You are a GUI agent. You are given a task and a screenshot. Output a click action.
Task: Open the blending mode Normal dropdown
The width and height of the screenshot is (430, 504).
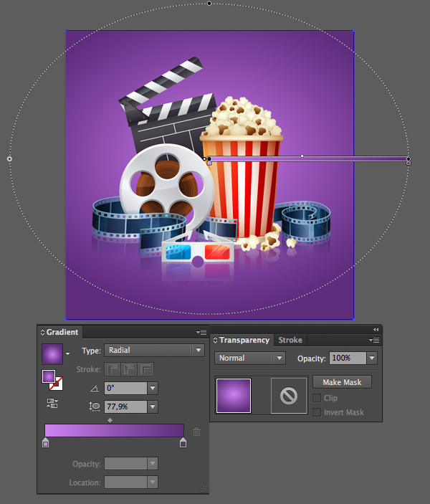(x=249, y=358)
